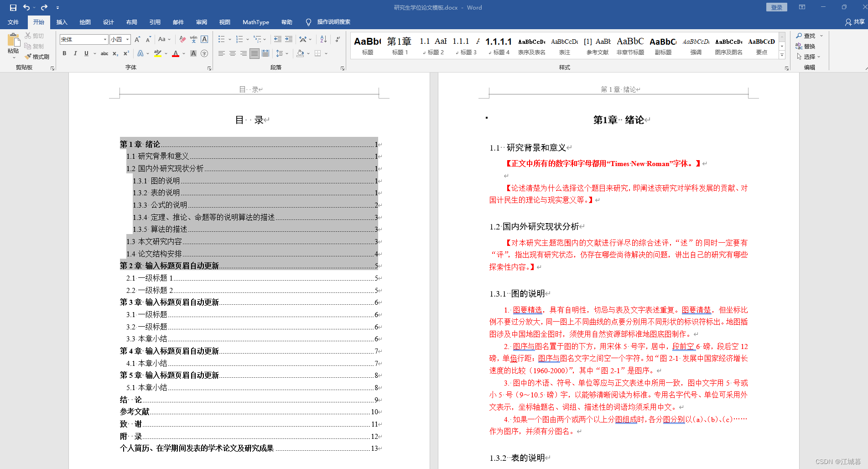Switch to the MathType tab
Screen dimensions: 868x469
tap(256, 22)
